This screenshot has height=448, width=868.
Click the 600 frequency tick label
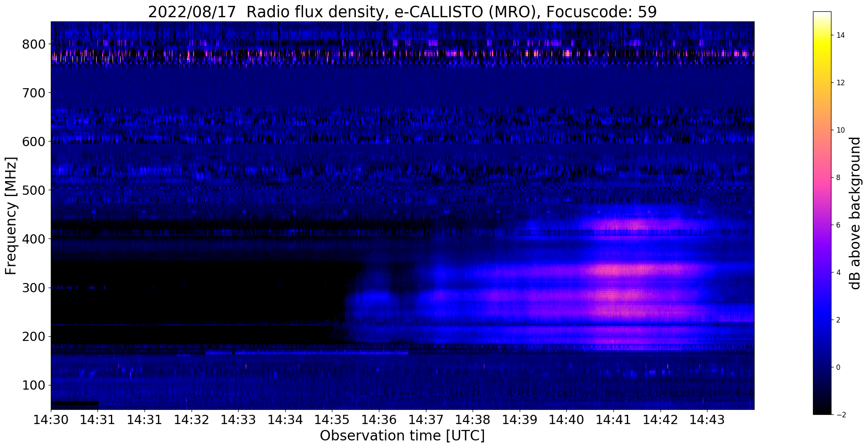[x=34, y=141]
